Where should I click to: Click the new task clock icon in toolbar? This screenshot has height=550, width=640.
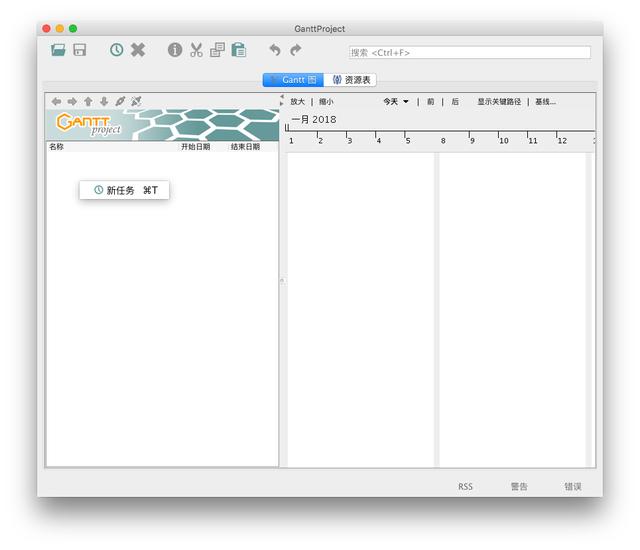[x=117, y=50]
